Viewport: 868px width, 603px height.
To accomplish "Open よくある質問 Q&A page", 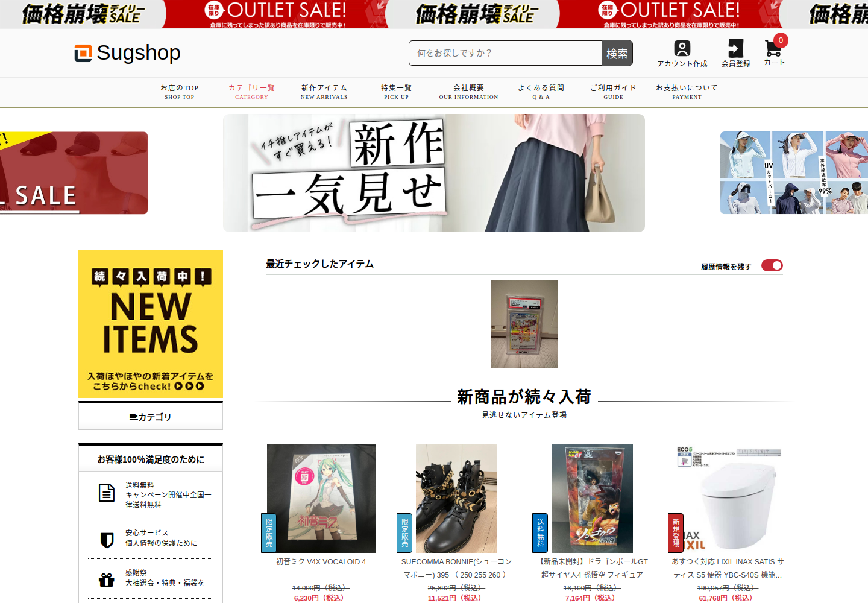I will (x=541, y=92).
